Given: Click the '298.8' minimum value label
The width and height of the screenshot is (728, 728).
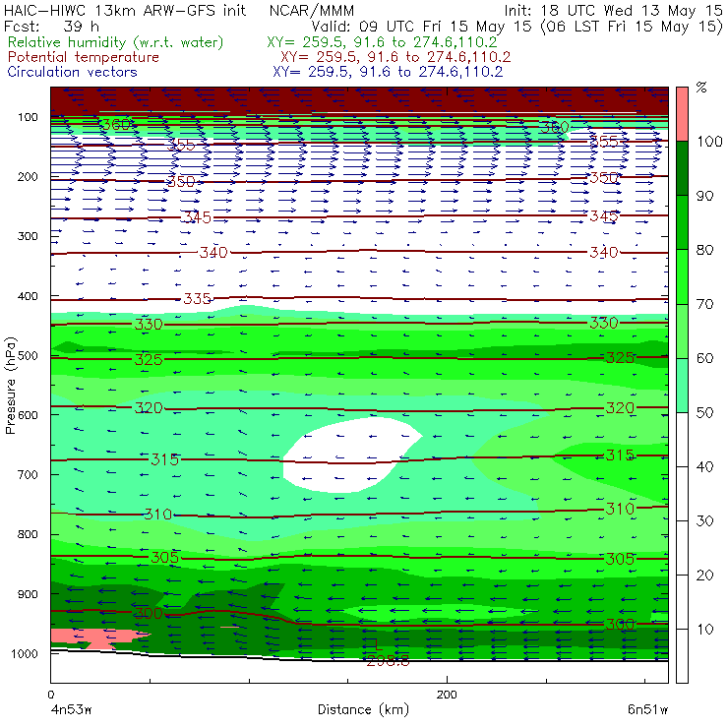Looking at the screenshot, I should pyautogui.click(x=388, y=661).
